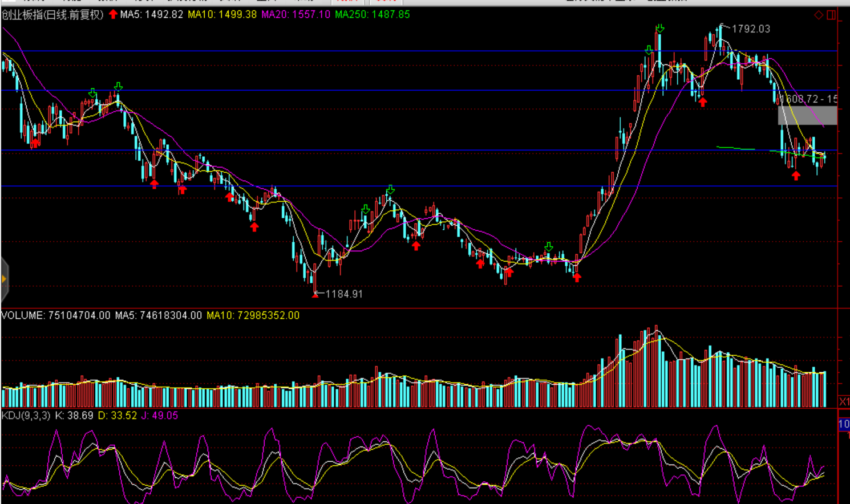This screenshot has height=504, width=850.
Task: Click the X1 scale label on volume axis
Action: (844, 402)
